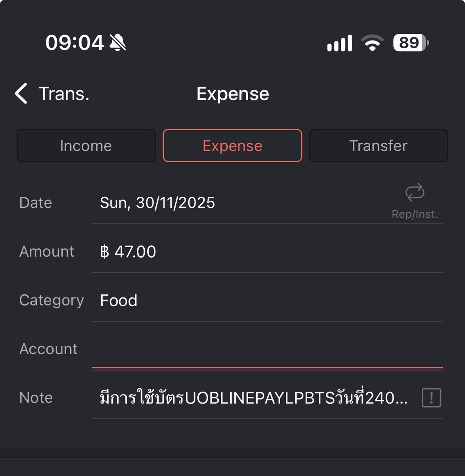
Task: Select the Expense tab
Action: pyautogui.click(x=232, y=146)
